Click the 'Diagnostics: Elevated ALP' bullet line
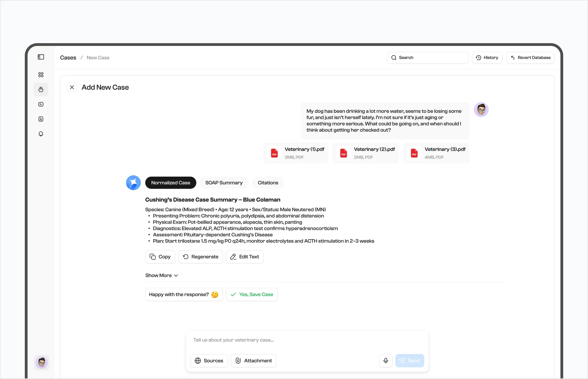 click(x=245, y=228)
